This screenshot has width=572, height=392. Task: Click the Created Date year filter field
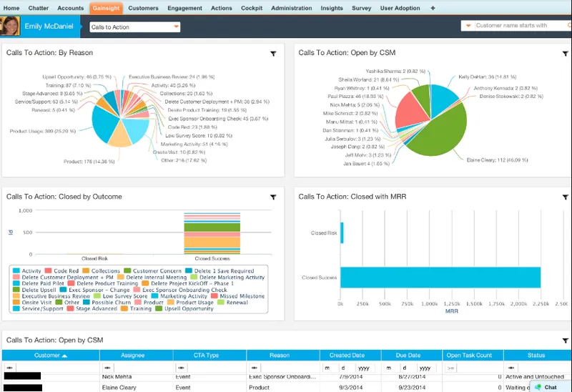(x=365, y=368)
